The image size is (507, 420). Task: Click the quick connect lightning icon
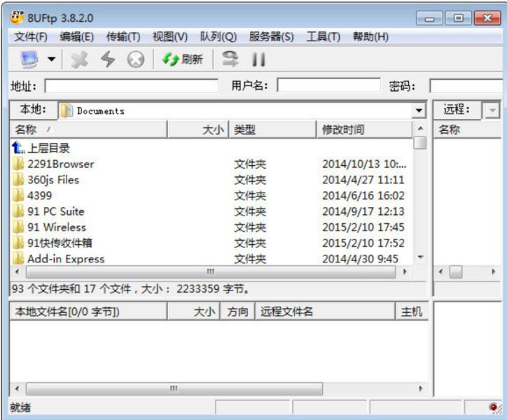coord(108,59)
